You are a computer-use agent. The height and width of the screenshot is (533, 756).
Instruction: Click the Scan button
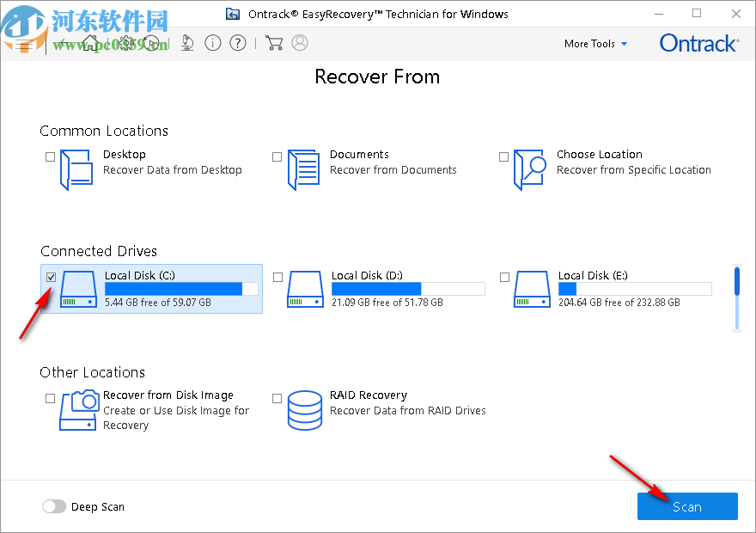(x=687, y=506)
